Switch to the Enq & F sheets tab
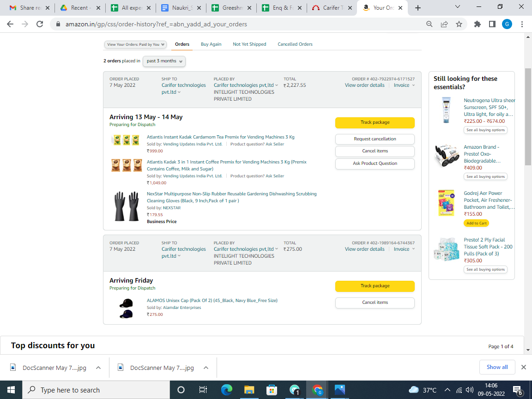 tap(282, 8)
